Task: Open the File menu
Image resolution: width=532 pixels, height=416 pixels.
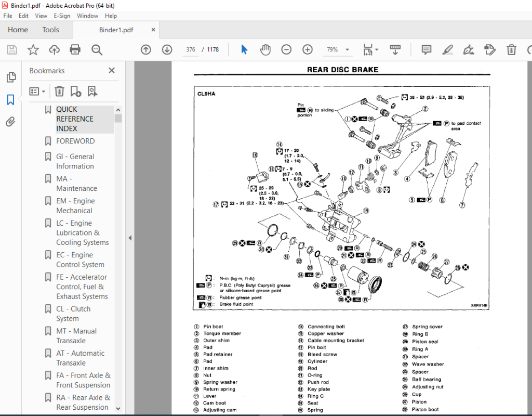Action: [7, 16]
